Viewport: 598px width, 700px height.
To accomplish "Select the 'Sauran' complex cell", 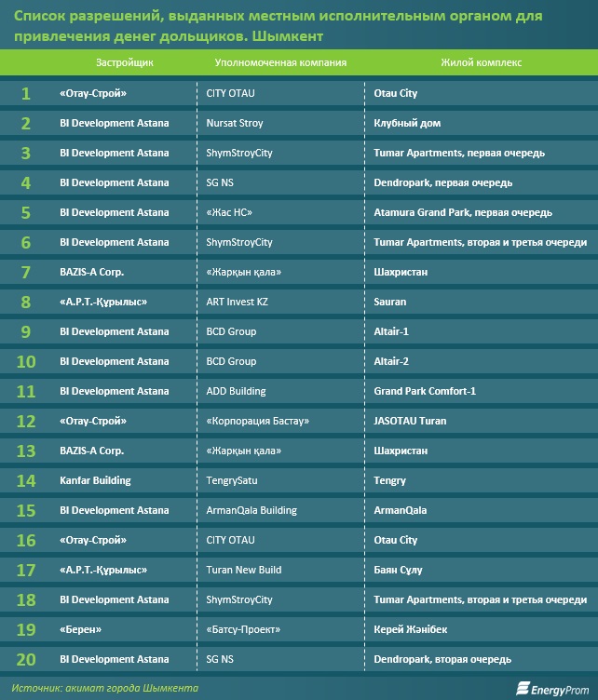I will coord(390,302).
